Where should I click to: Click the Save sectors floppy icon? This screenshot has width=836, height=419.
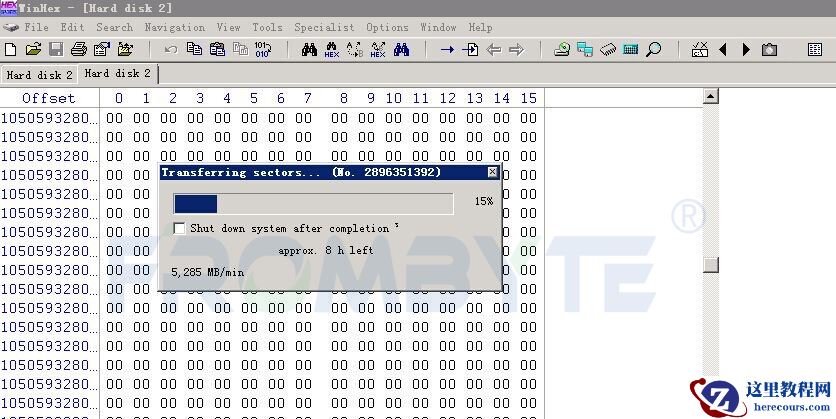point(56,50)
